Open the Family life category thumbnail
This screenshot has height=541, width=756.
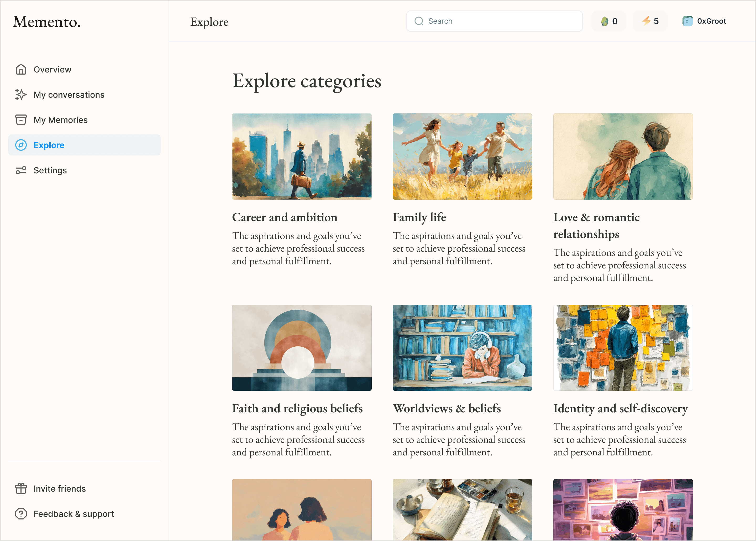(x=462, y=156)
